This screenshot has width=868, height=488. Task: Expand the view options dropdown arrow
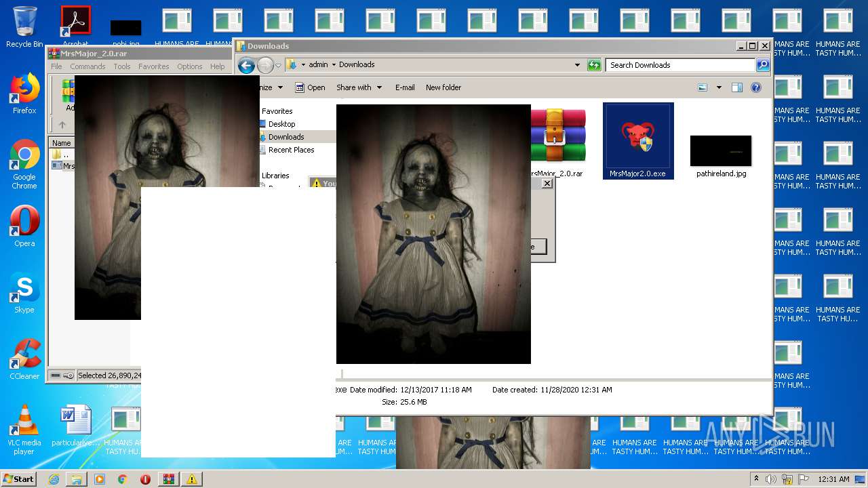click(x=719, y=87)
